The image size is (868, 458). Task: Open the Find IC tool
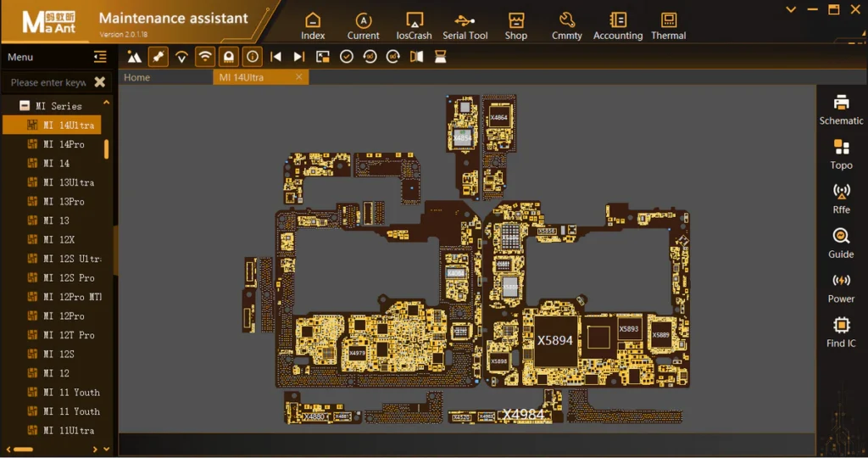click(841, 332)
